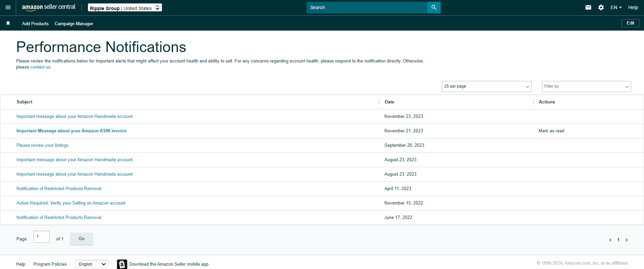The height and width of the screenshot is (269, 644).
Task: Open Verify your Selling on Amazon account
Action: (x=71, y=203)
